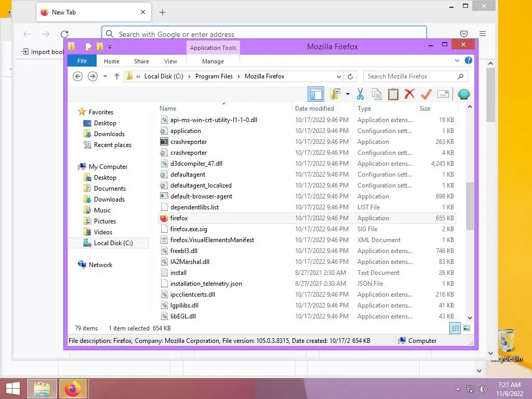This screenshot has width=532, height=399.
Task: Click Properties icon in quick access toolbar
Action: (x=88, y=46)
